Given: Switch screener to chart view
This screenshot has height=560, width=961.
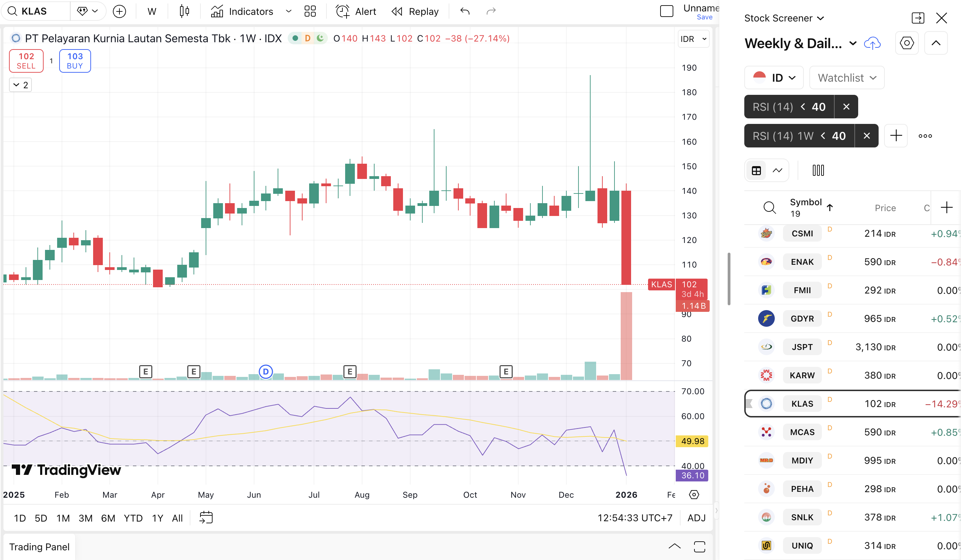Looking at the screenshot, I should 777,170.
